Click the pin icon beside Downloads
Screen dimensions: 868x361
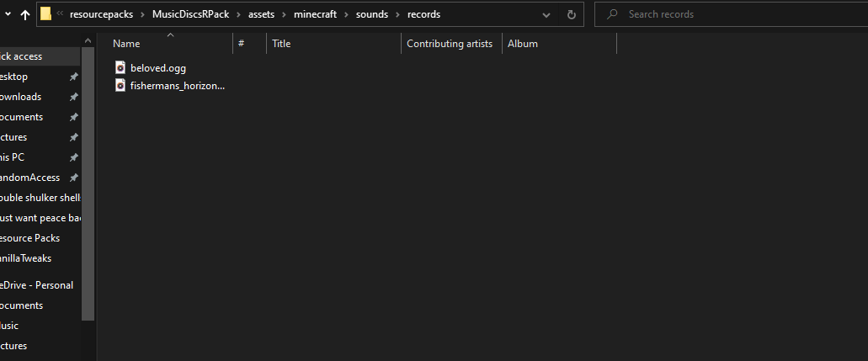coord(74,97)
